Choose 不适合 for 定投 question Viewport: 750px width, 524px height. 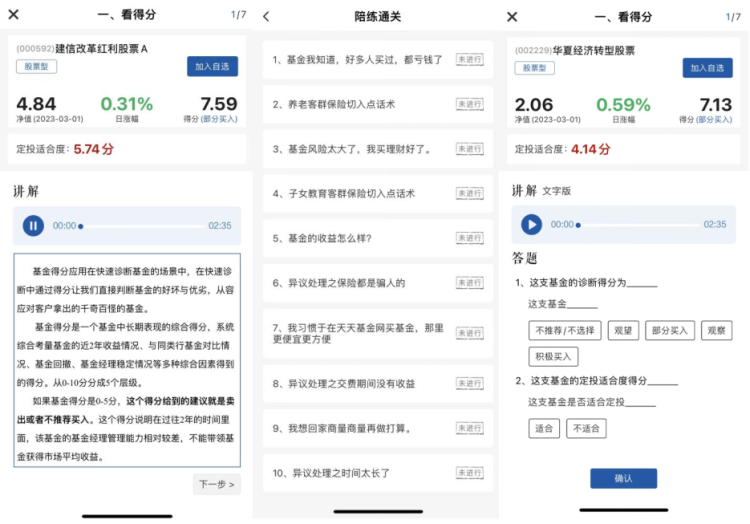[586, 428]
